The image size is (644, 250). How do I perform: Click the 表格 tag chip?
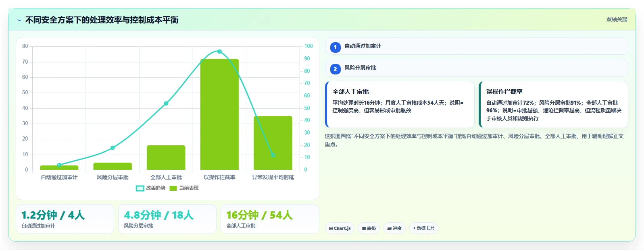(x=369, y=228)
